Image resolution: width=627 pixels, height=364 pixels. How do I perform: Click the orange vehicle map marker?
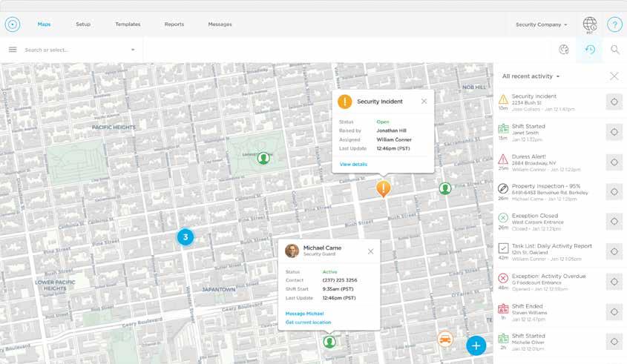click(444, 340)
